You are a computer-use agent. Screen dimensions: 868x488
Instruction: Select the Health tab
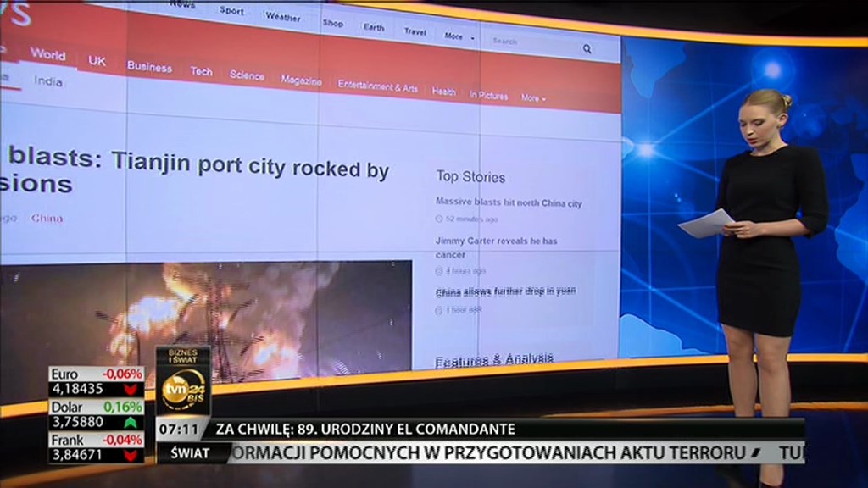444,91
